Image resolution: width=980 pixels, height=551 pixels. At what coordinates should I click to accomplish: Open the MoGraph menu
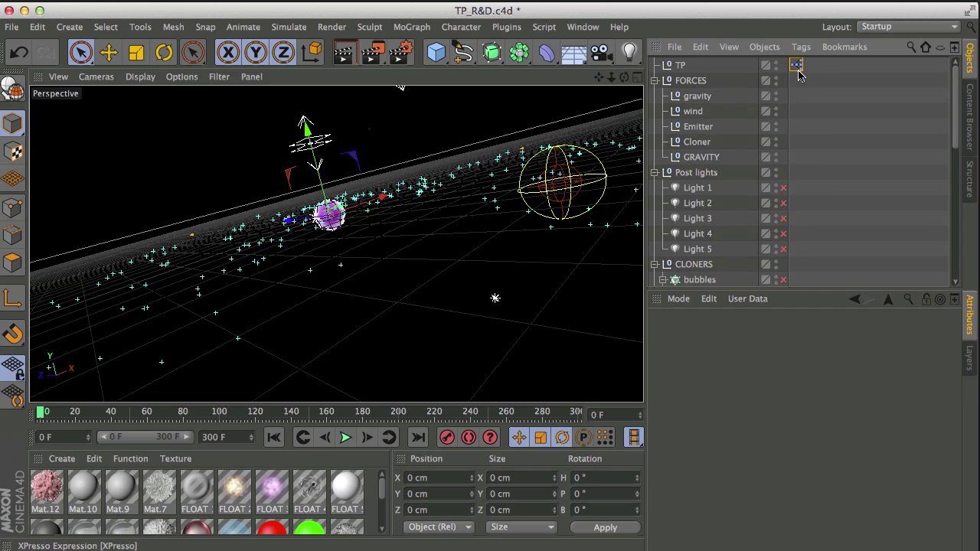[411, 27]
